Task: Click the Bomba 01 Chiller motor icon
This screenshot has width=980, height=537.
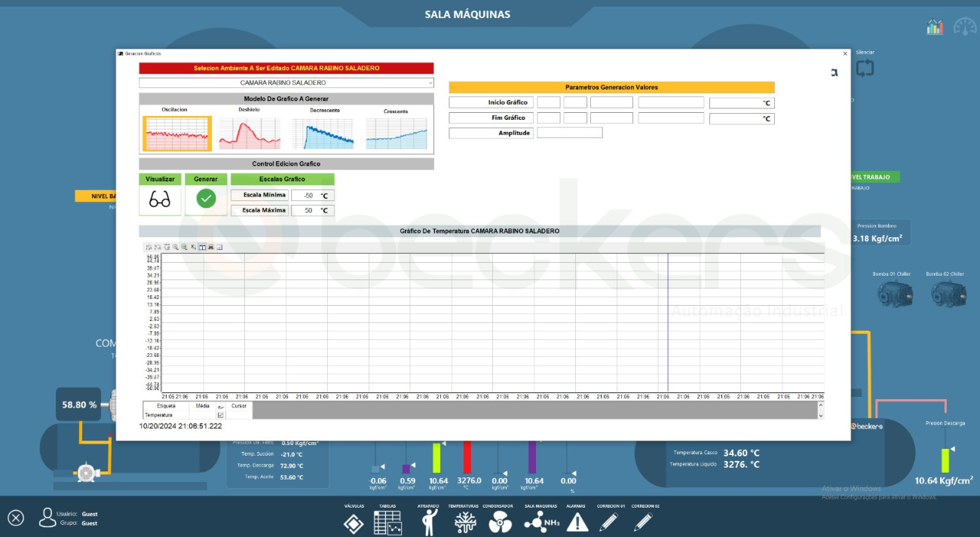Action: coord(896,293)
